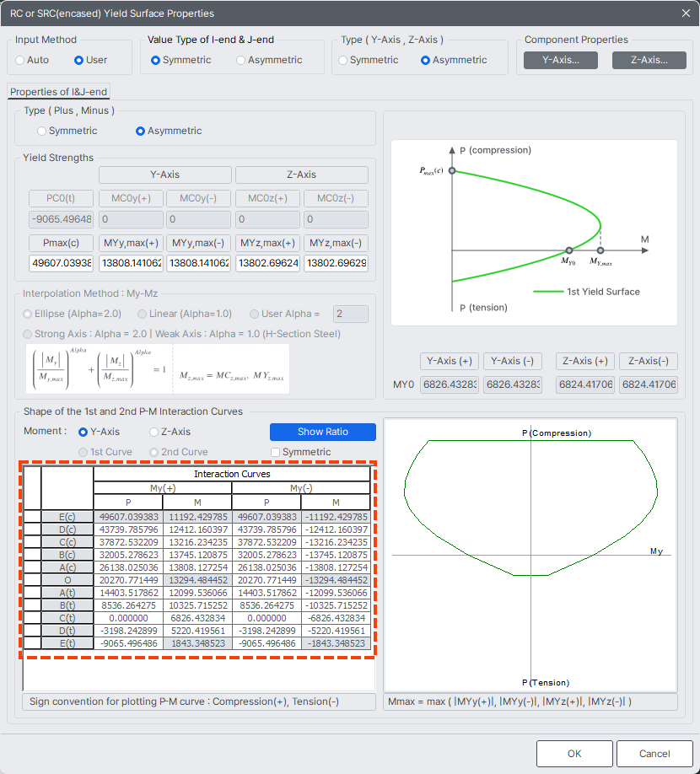Click cell value 12412.160397

click(197, 529)
